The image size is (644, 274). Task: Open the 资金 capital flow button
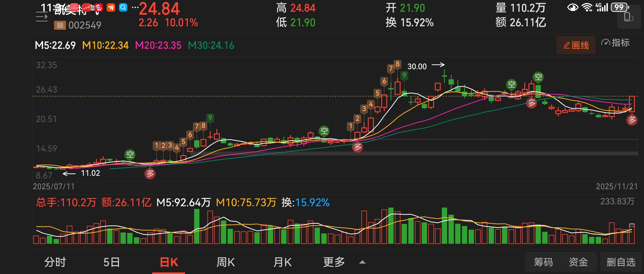point(578,262)
